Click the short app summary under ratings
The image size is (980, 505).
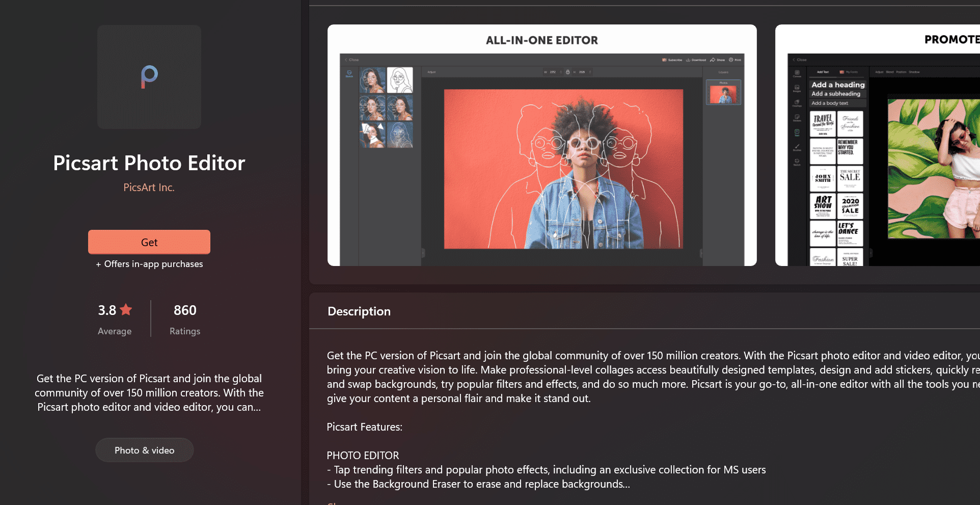pyautogui.click(x=149, y=393)
